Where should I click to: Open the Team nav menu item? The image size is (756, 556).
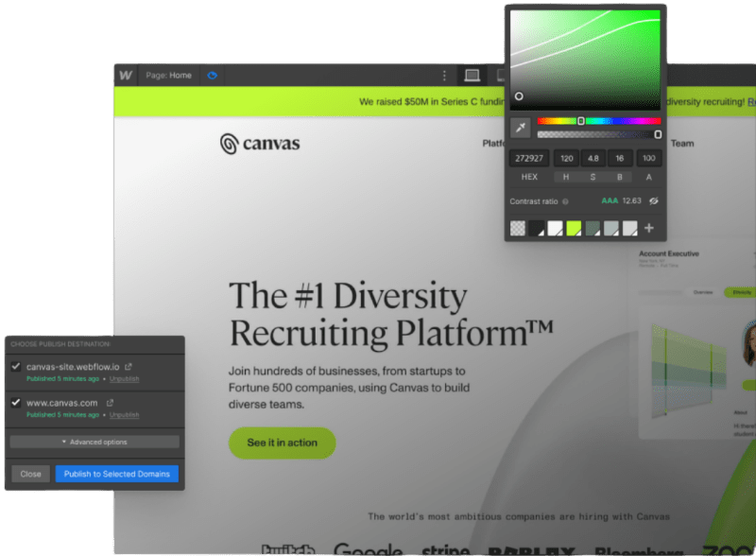point(682,144)
